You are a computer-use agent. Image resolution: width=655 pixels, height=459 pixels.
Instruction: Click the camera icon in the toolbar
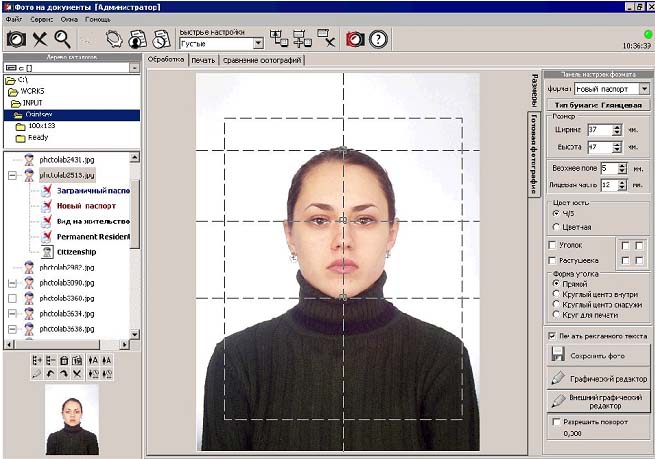[16, 39]
